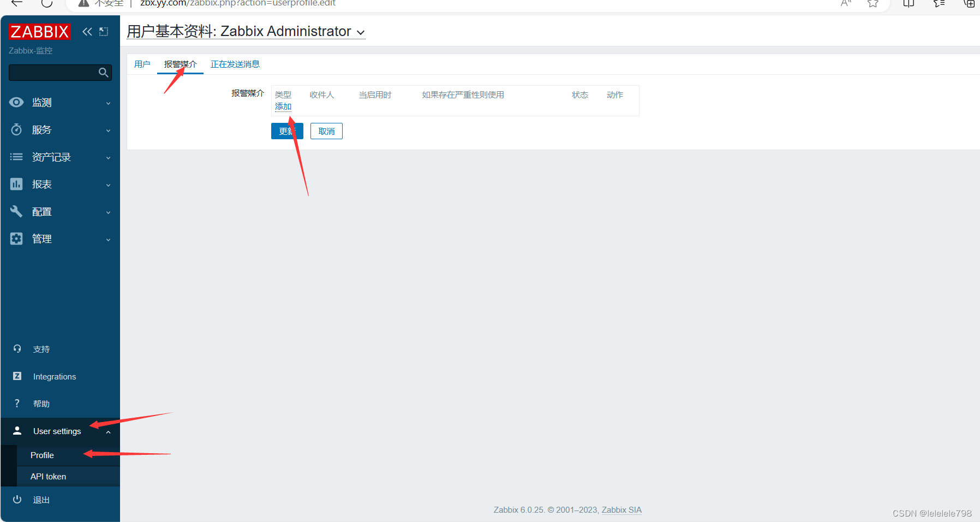Click the Z icon for Integrations
The height and width of the screenshot is (522, 980).
[x=17, y=376]
